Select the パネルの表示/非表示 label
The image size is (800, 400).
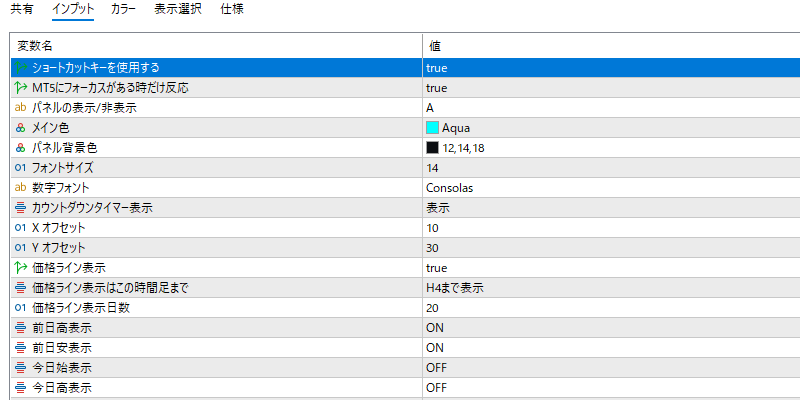coord(84,108)
